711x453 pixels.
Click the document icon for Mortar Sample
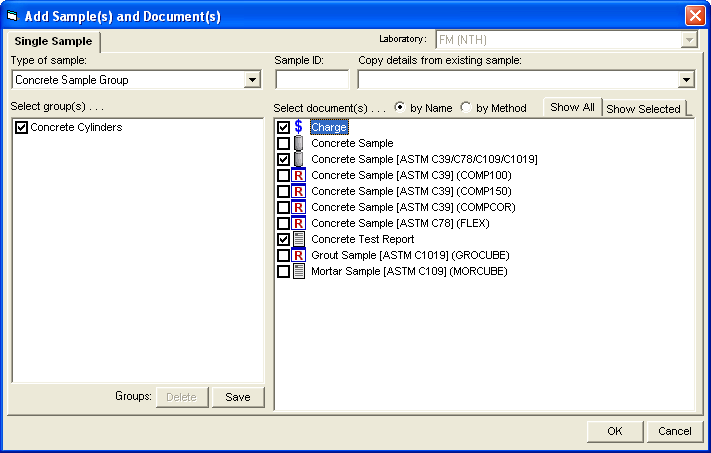click(x=298, y=271)
